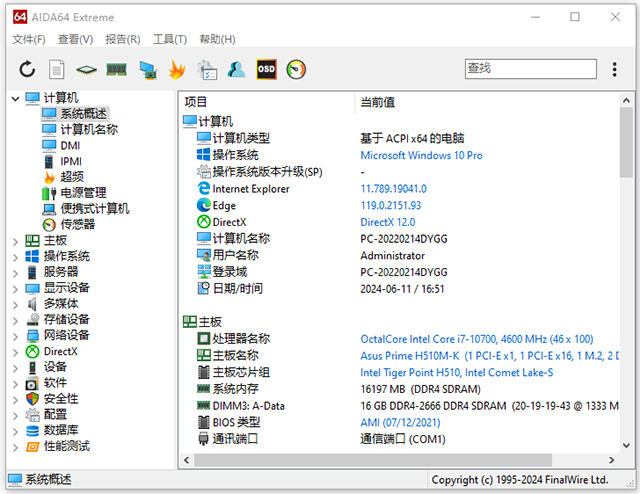Expand the 性能测试 tree node
This screenshot has height=494, width=640.
coord(16,447)
